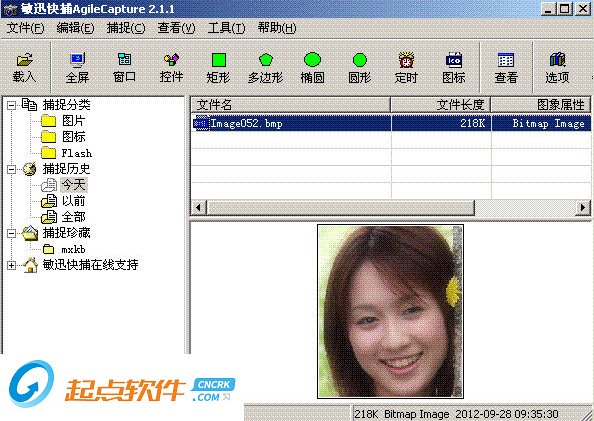The image size is (594, 421).
Task: Select 今天 under capture history
Action: [x=73, y=185]
